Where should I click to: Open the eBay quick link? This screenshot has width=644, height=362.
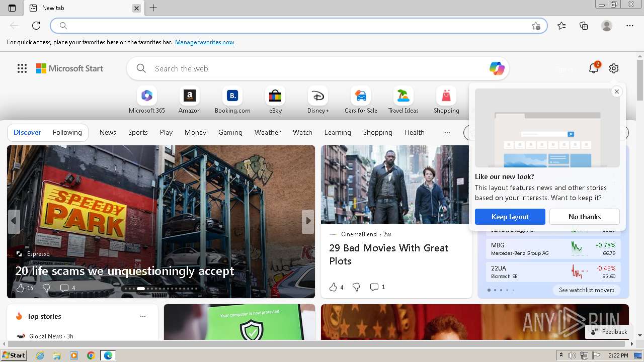click(x=275, y=100)
